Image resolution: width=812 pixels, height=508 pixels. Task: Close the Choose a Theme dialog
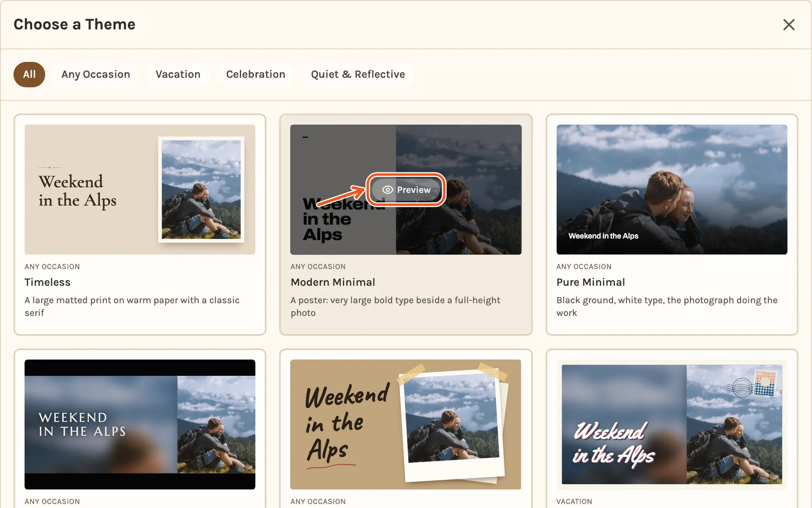[x=789, y=25]
